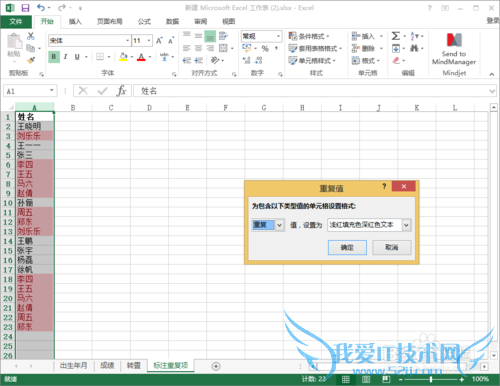Open the format style dropdown in dialog

406,225
